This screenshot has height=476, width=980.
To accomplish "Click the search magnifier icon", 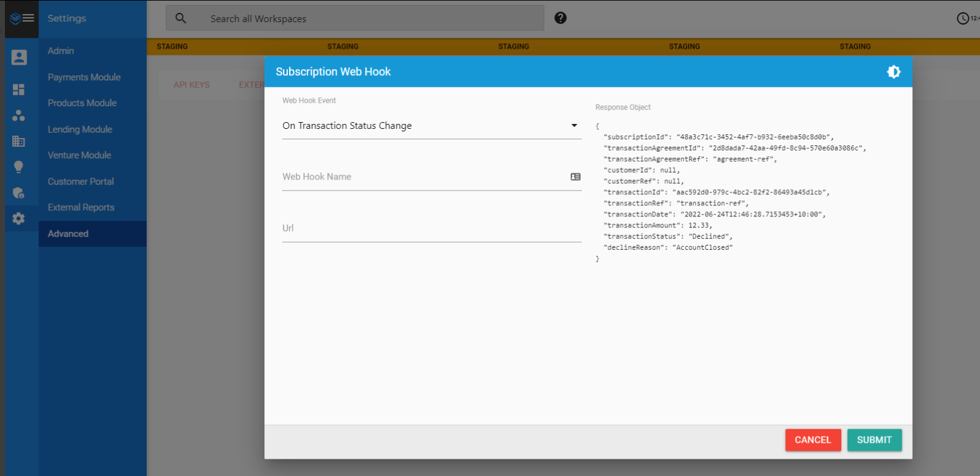I will (x=181, y=18).
